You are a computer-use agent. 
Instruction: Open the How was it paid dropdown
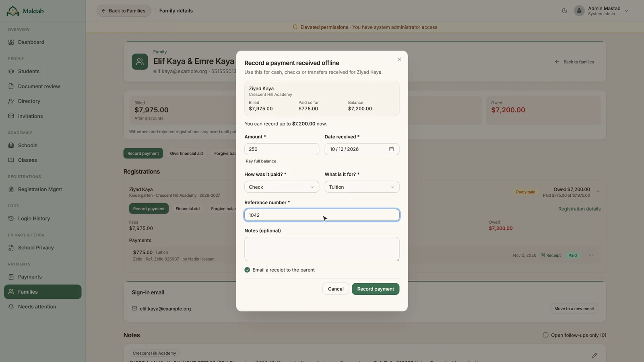[282, 187]
